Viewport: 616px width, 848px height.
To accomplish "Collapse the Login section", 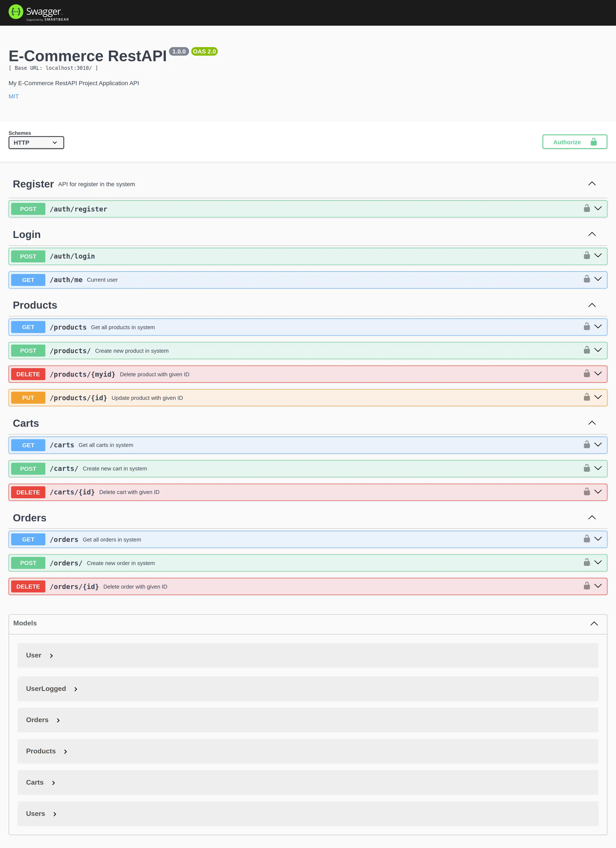I will 592,234.
